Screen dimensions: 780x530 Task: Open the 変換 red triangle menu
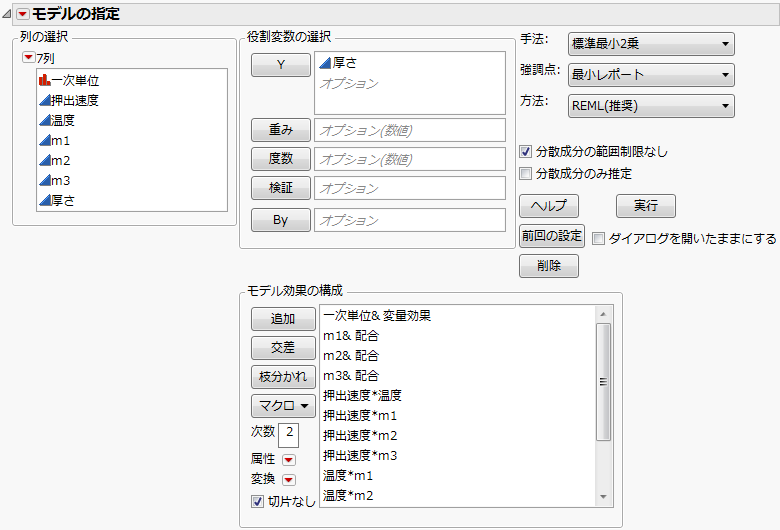click(x=289, y=480)
